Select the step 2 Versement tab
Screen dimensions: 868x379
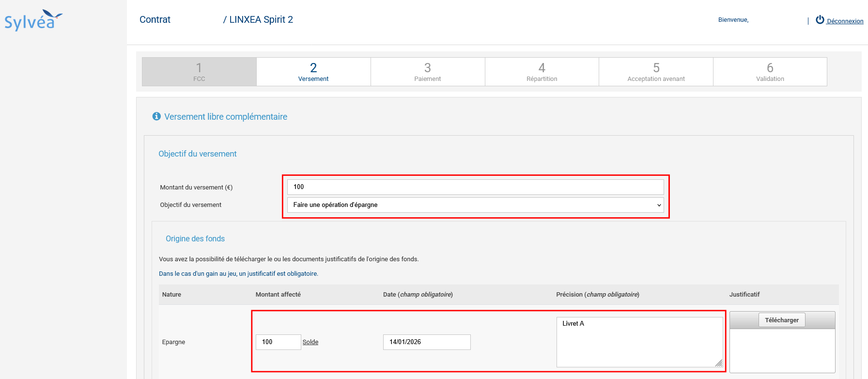point(313,72)
